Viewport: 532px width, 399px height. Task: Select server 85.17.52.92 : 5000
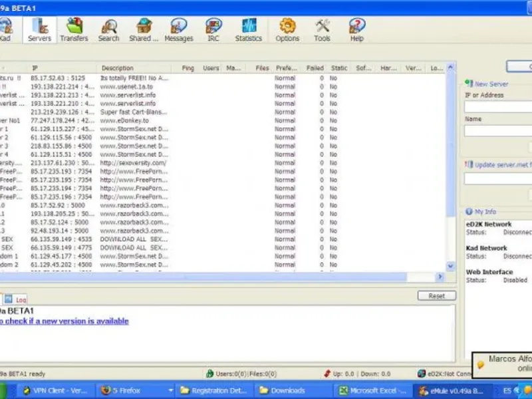pyautogui.click(x=223, y=205)
